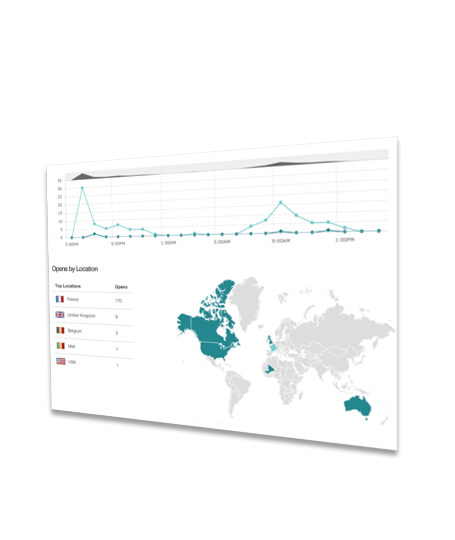
Task: Select Mali on the map
Action: [269, 370]
